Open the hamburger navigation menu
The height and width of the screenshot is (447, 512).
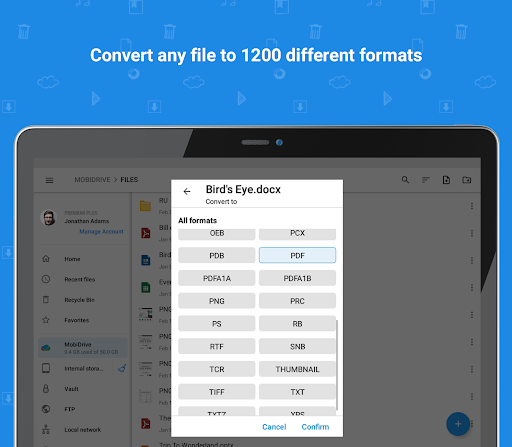coord(49,180)
